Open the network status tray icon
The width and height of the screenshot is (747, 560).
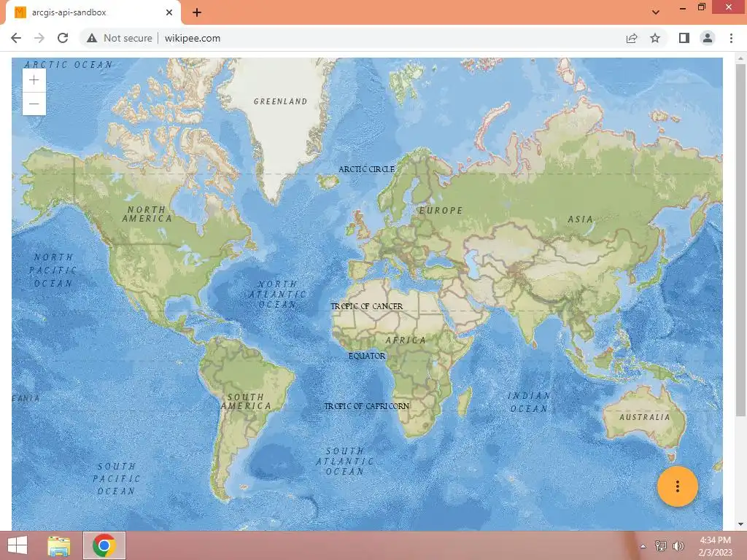[661, 546]
